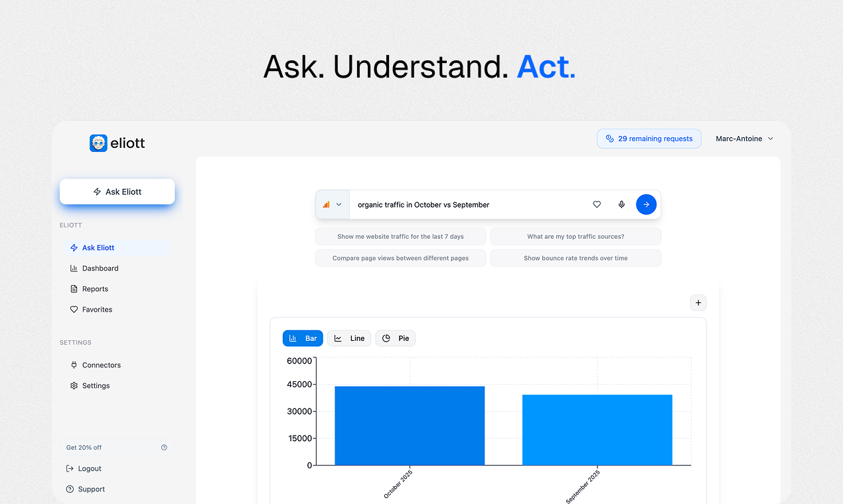Screen dimensions: 843x504
Task: Click the heart icon to favorite the query
Action: tap(597, 204)
